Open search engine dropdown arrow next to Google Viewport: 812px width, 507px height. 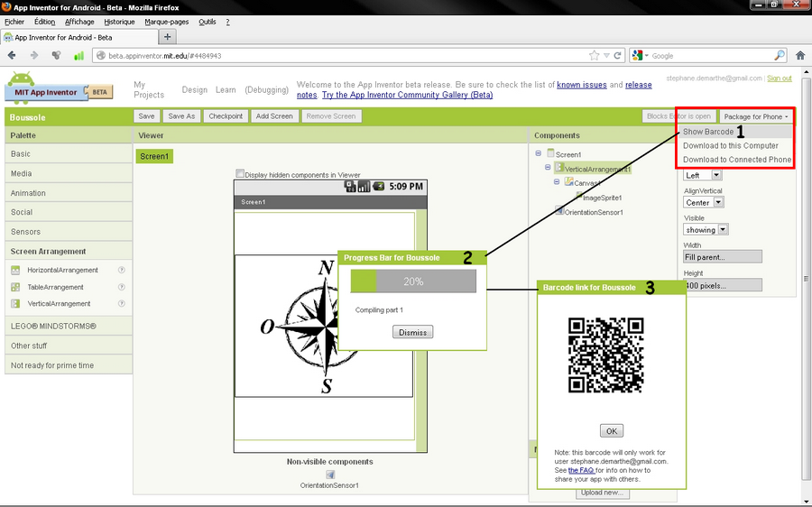(x=646, y=55)
